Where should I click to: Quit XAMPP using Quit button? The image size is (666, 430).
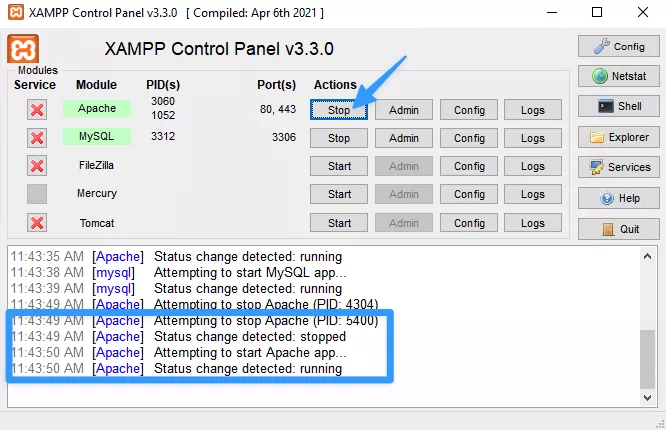click(619, 229)
